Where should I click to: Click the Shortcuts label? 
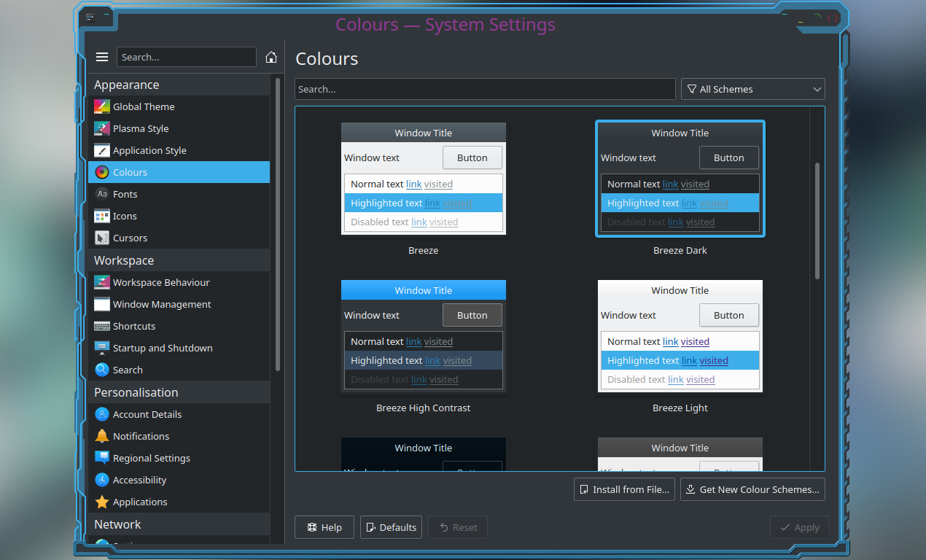click(x=134, y=326)
